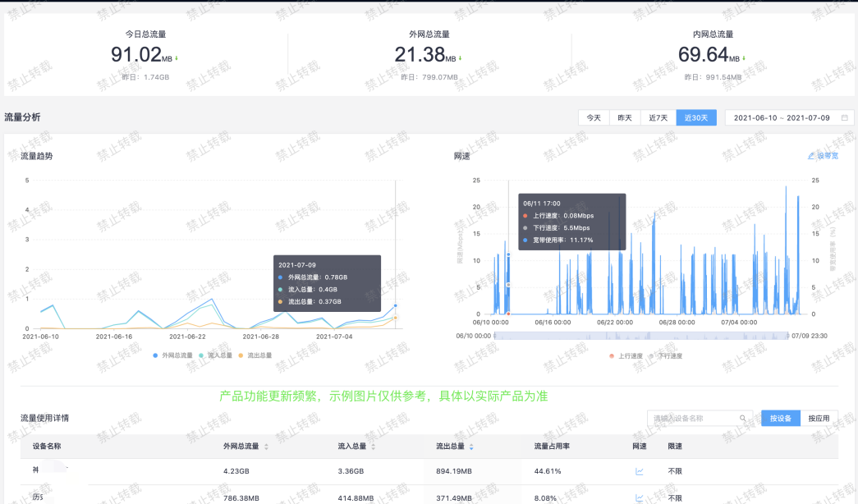Toggle 下行速度 legend series
The image size is (858, 504).
click(x=665, y=355)
